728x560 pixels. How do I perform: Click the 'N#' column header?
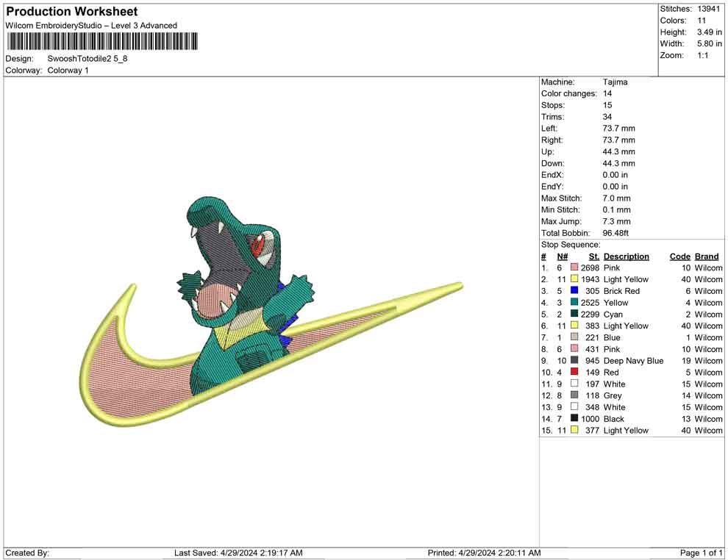point(563,256)
